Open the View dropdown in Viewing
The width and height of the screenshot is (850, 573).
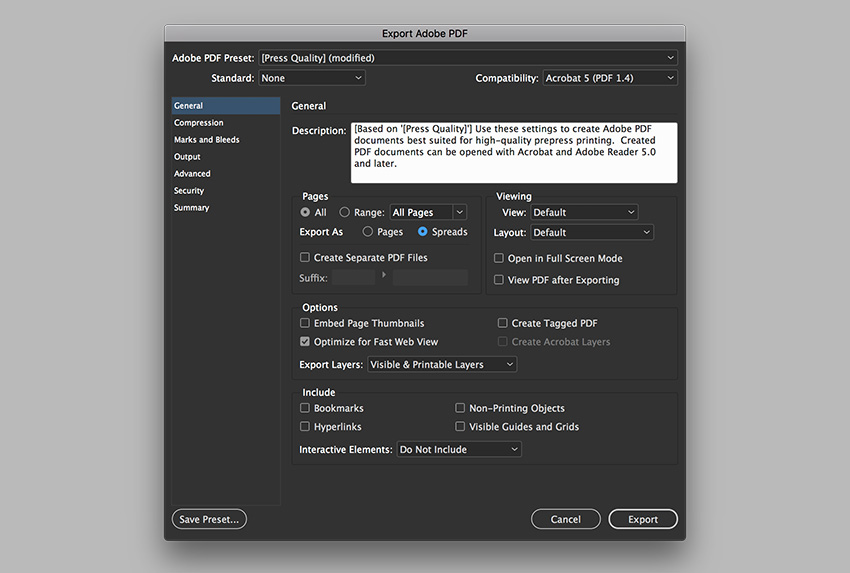click(584, 213)
